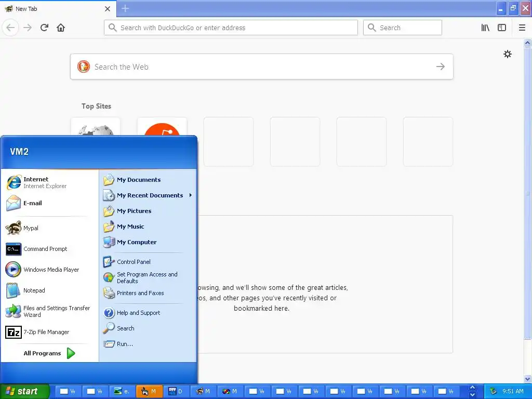Viewport: 532px width, 399px height.
Task: Expand My Recent Documents submenu
Action: click(x=148, y=195)
